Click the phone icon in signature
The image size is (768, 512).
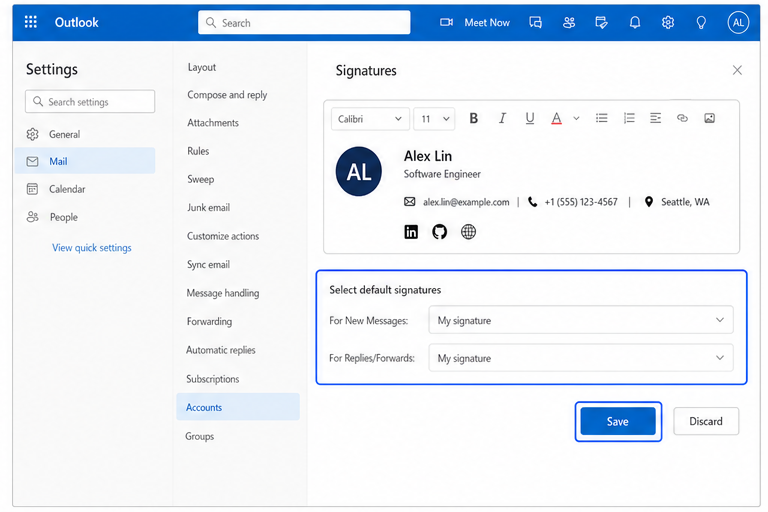coord(532,202)
